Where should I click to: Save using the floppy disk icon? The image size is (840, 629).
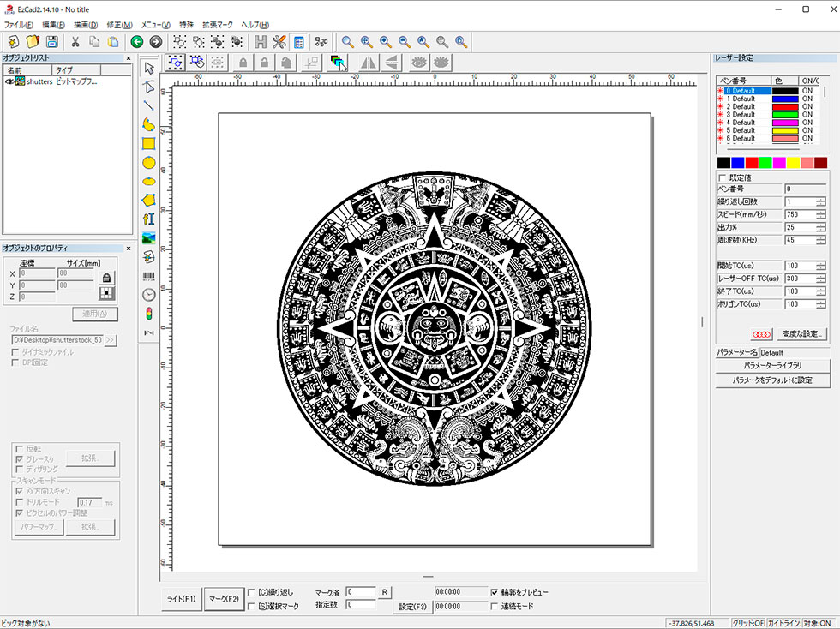pyautogui.click(x=52, y=42)
